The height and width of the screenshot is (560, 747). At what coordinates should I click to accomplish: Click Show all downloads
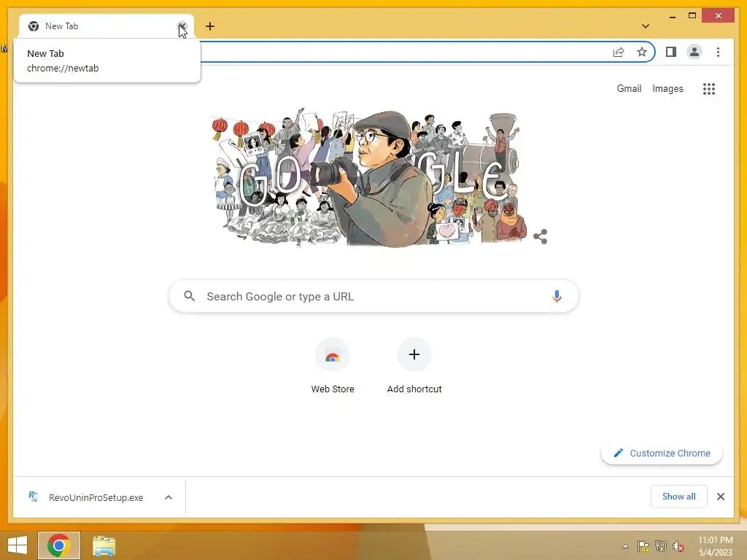pyautogui.click(x=679, y=496)
